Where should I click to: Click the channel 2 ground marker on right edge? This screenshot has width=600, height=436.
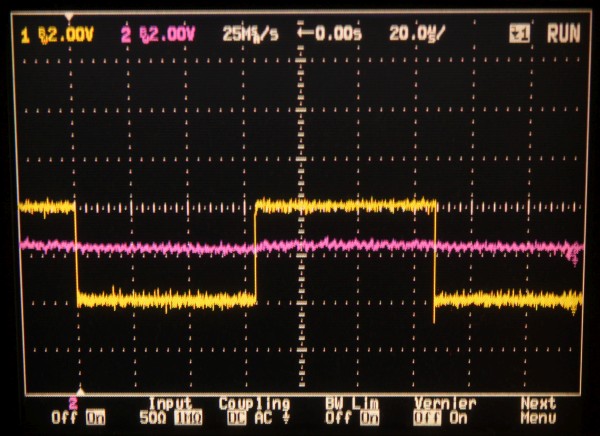coord(574,256)
